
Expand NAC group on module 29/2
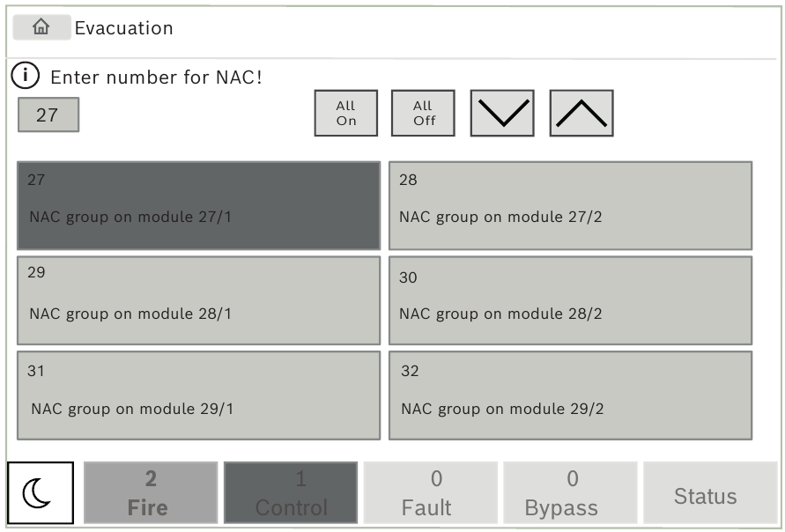(570, 394)
